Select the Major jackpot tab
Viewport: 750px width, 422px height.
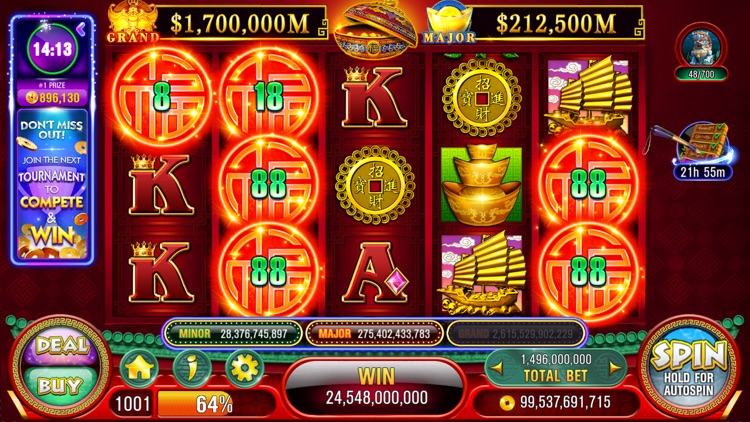click(x=374, y=333)
